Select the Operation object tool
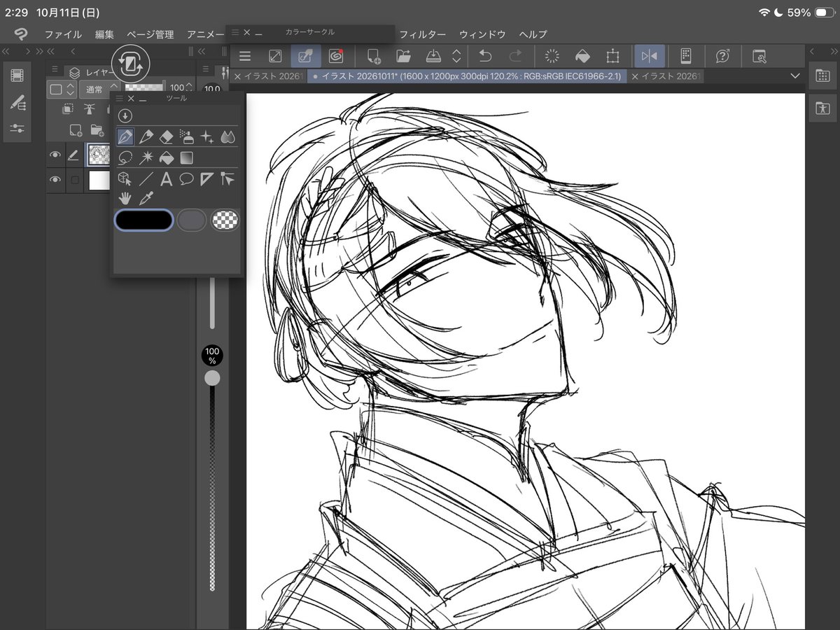Image resolution: width=840 pixels, height=630 pixels. tap(125, 178)
